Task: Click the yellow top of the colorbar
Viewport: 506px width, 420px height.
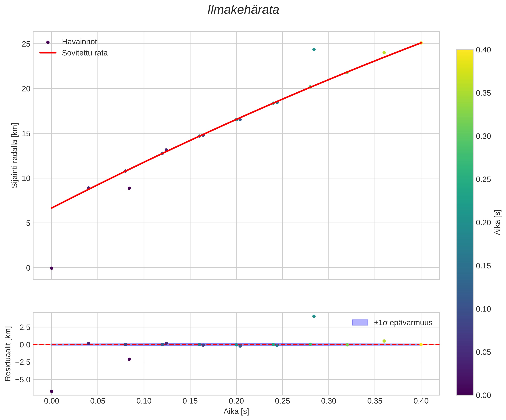Action: point(465,52)
